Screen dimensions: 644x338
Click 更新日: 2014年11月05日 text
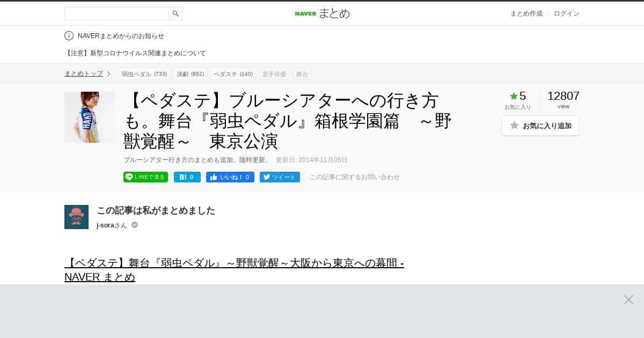[x=312, y=160]
